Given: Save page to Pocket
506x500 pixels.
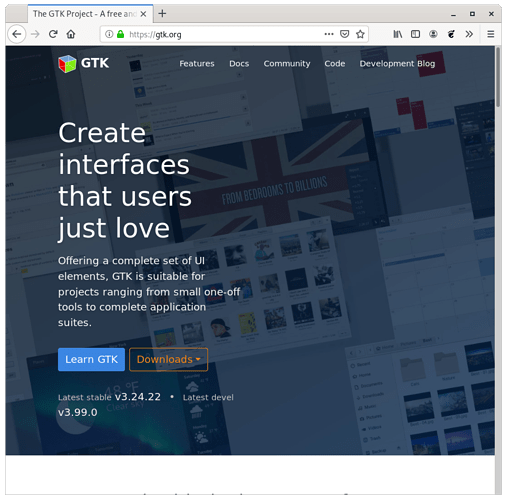Looking at the screenshot, I should tap(344, 34).
